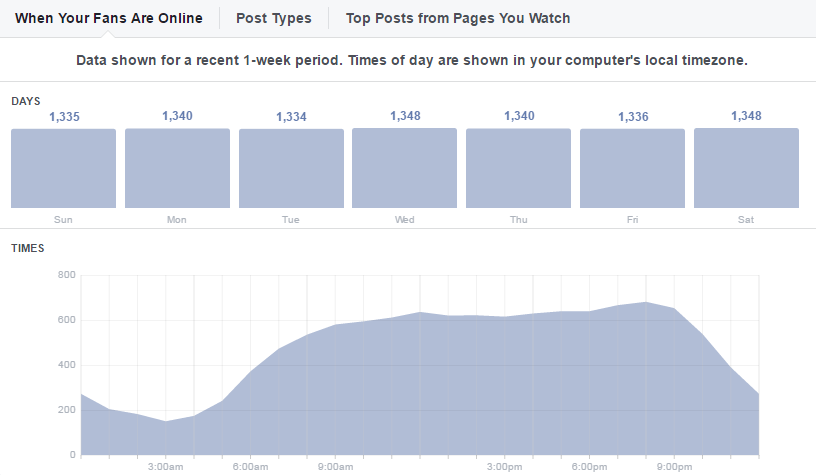Click the Tuesday bar in Days chart
Screen dimensions: 816x475
tap(291, 168)
